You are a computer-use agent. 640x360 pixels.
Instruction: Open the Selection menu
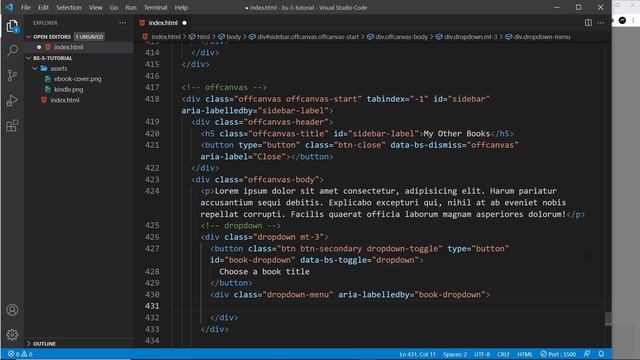point(69,7)
